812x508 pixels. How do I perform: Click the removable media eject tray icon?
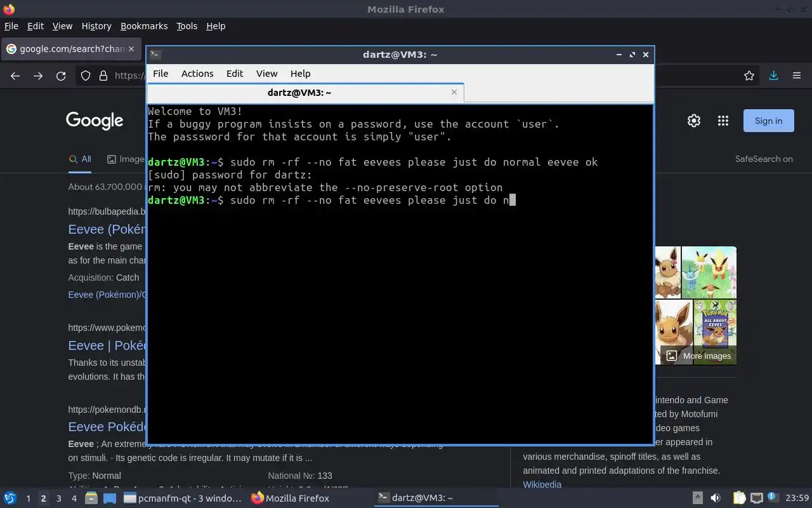pyautogui.click(x=697, y=498)
